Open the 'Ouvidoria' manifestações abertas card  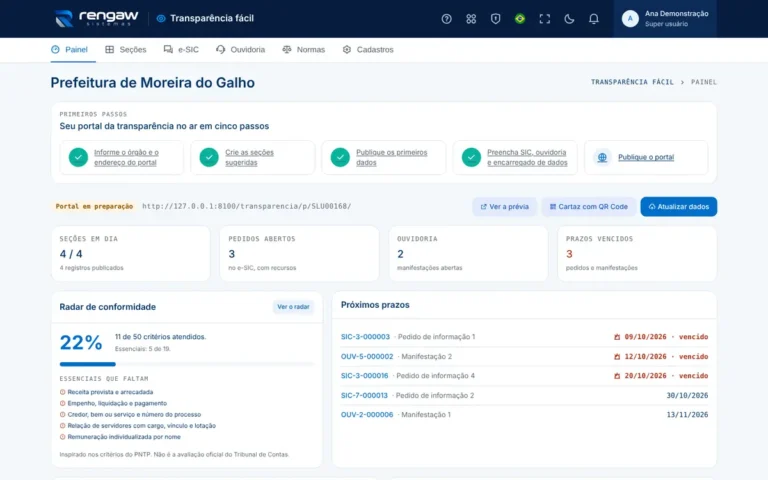point(468,253)
